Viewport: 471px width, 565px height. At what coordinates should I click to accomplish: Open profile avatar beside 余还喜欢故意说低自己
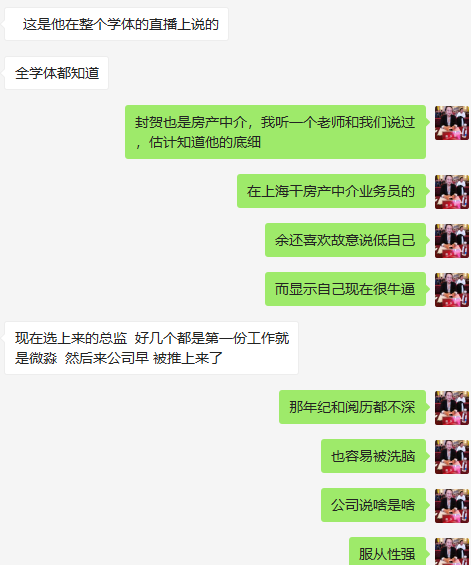[x=452, y=241]
